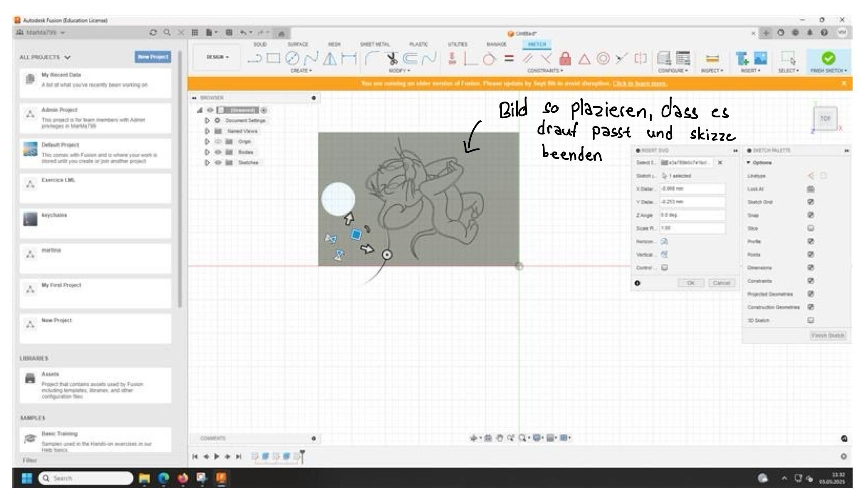Toggle the Dimensions checkbox
This screenshot has width=868, height=497.
pos(811,268)
